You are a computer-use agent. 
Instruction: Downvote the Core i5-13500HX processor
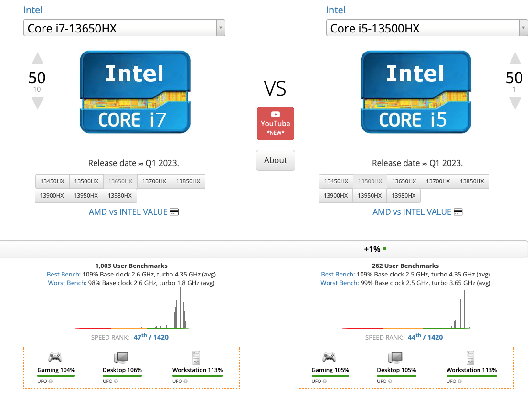[x=515, y=103]
